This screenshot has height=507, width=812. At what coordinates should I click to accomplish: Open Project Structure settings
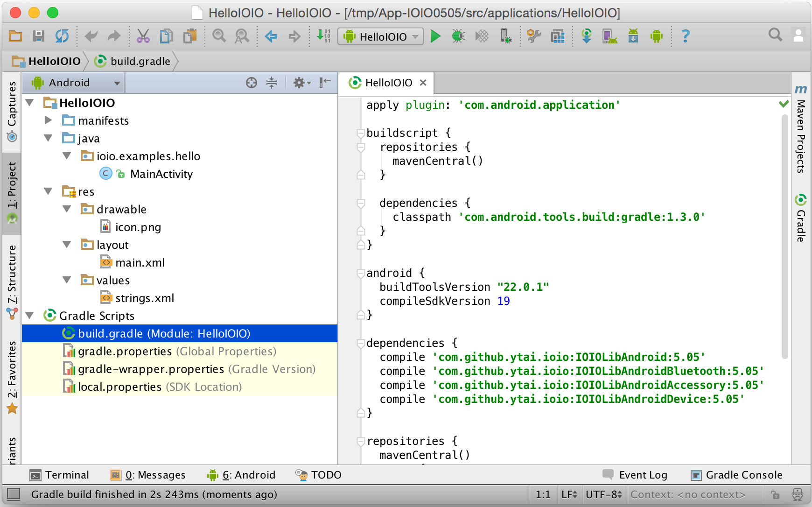coord(557,36)
